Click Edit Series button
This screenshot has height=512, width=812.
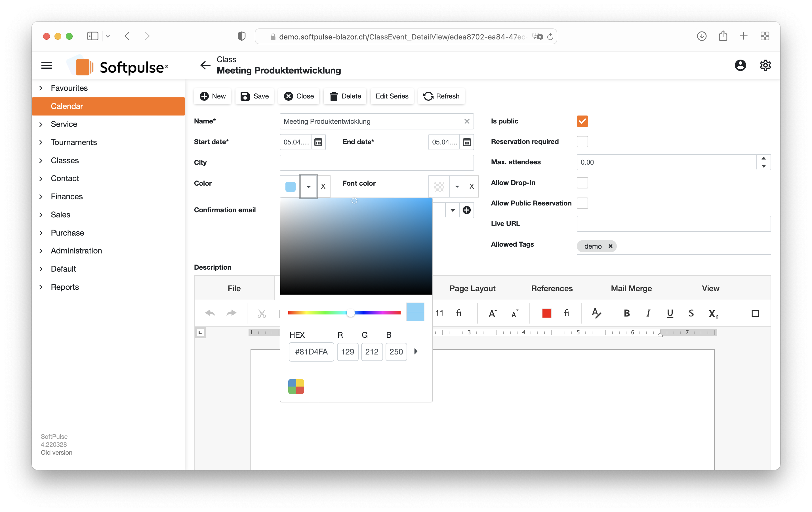click(392, 96)
